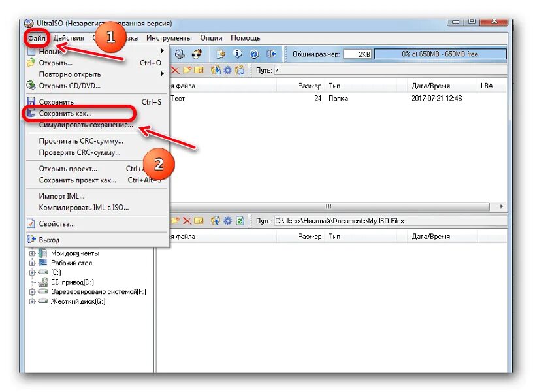Viewport: 533px width, 392px height.
Task: Open the blue info icon in the toolbar
Action: pos(238,54)
